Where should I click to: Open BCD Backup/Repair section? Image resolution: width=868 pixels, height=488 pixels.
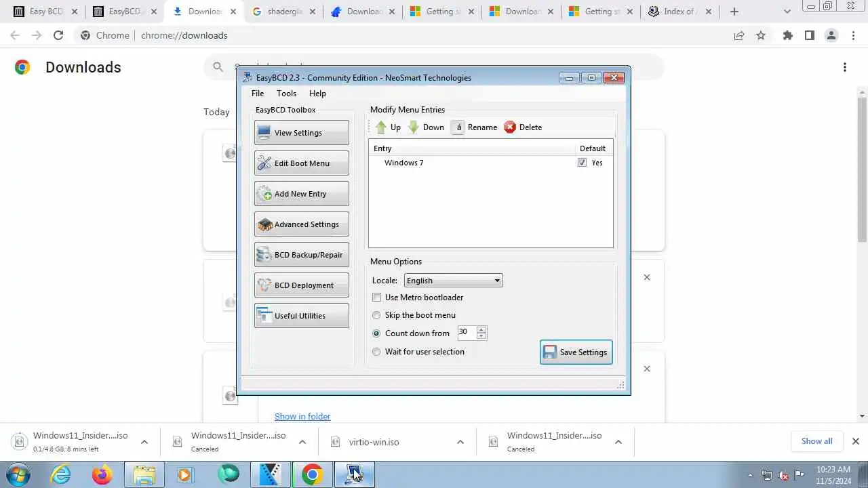(302, 255)
